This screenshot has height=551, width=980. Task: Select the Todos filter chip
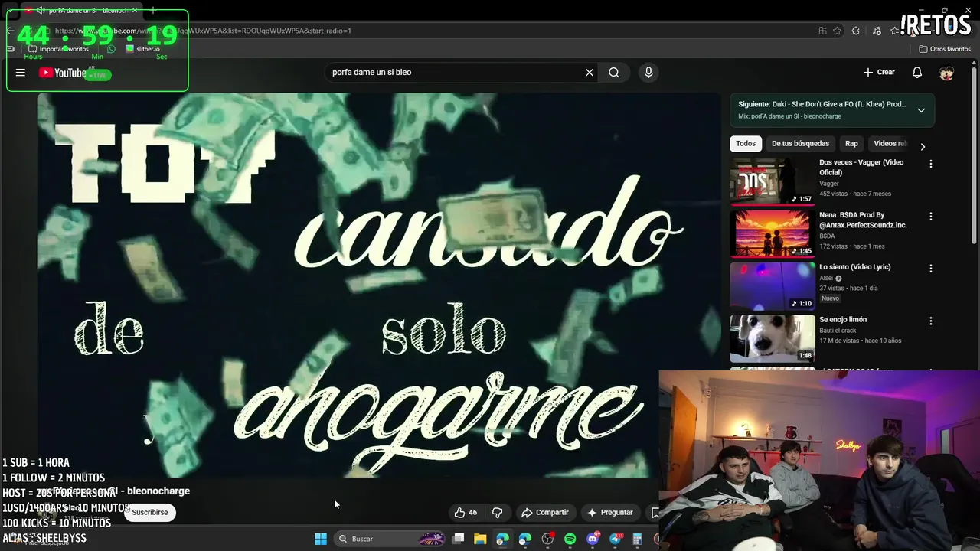[x=746, y=143]
